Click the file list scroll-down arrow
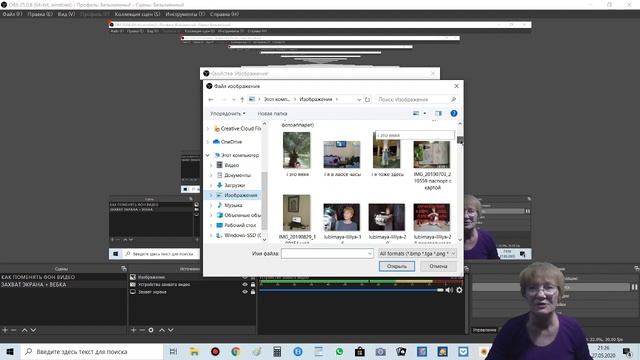Screen dimensions: 640x360 [x=460, y=240]
